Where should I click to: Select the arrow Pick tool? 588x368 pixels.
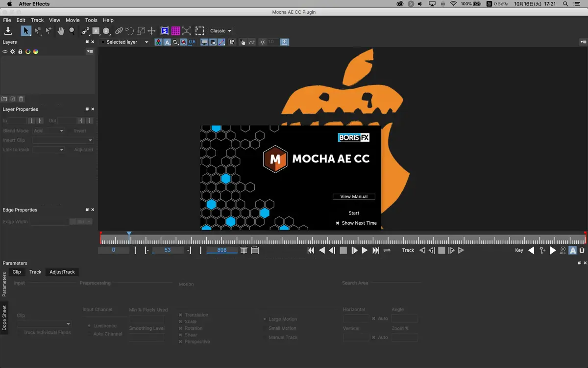point(26,31)
